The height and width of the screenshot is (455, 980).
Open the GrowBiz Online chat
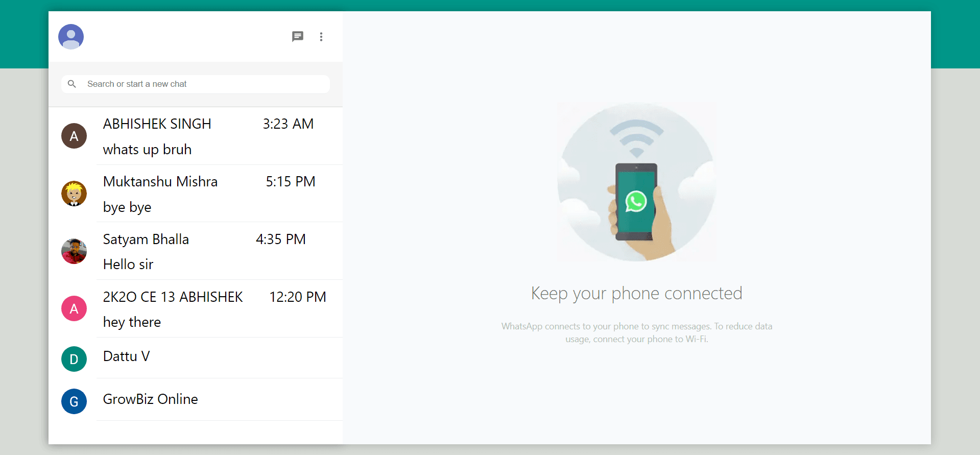point(150,399)
